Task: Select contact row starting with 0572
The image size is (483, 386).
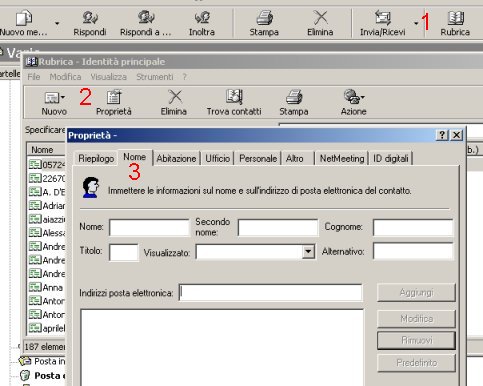Action: tap(47, 165)
